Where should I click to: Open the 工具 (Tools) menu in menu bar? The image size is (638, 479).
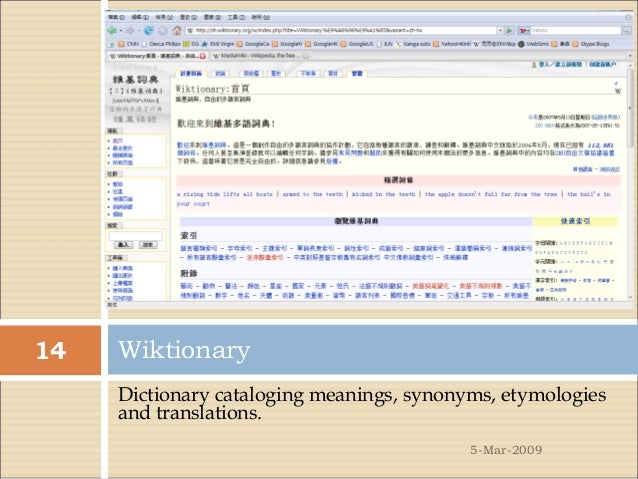click(236, 17)
